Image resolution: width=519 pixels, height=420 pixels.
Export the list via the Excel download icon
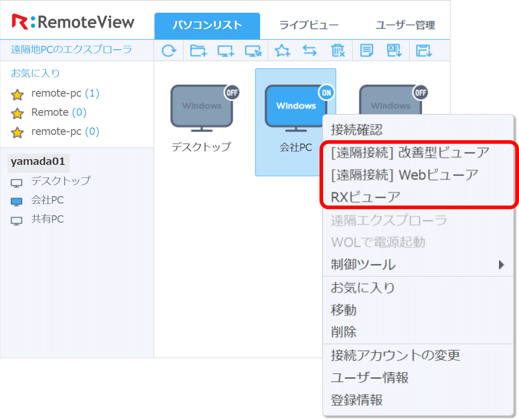394,51
